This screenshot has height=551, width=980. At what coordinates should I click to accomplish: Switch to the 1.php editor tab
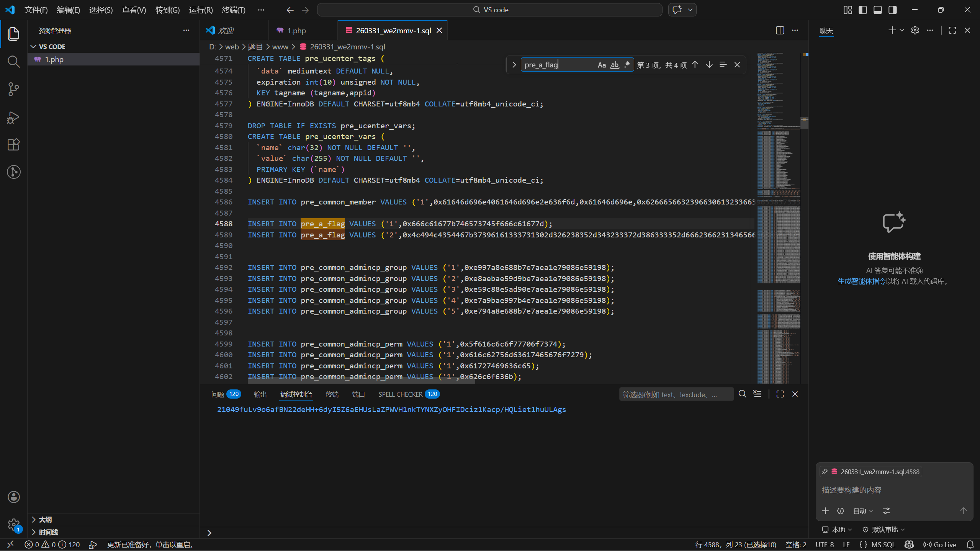click(x=296, y=31)
